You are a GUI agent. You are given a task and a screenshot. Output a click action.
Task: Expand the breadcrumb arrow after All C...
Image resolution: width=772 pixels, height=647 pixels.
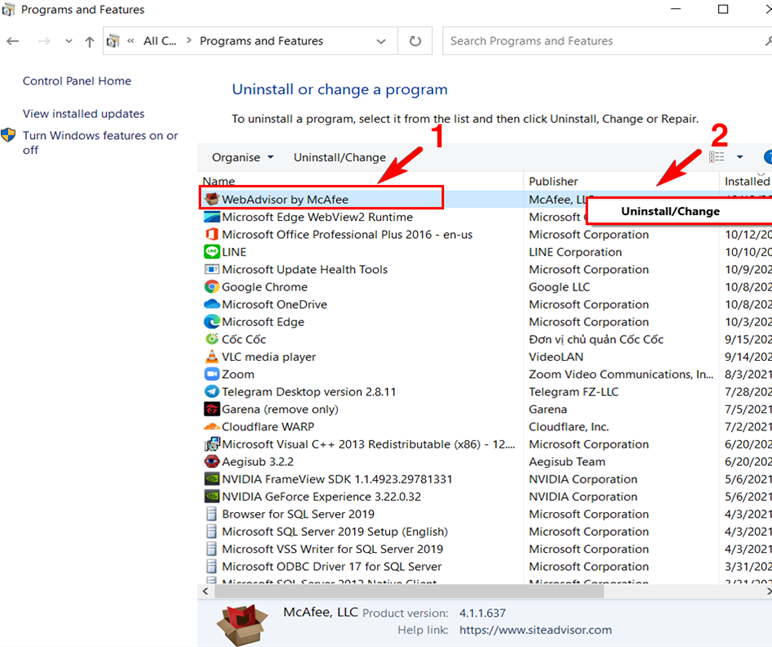(x=189, y=40)
